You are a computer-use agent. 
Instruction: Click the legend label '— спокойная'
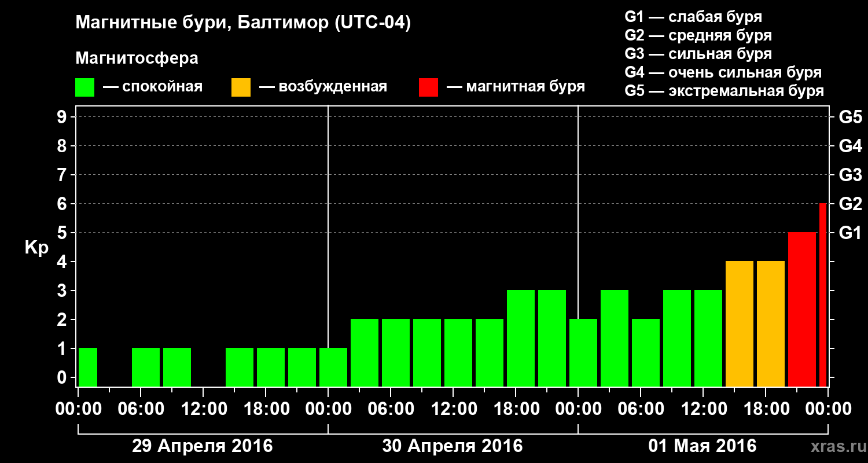click(x=153, y=87)
